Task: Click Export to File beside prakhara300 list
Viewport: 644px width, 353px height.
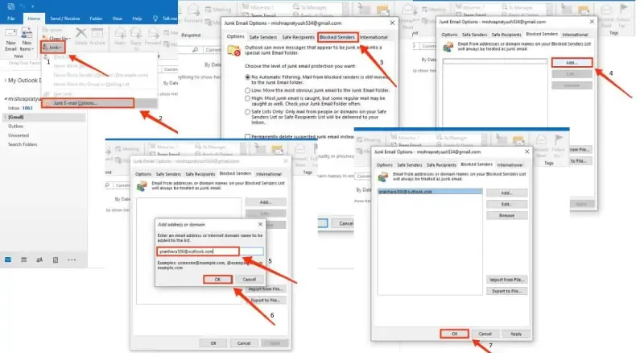Action: click(x=507, y=291)
